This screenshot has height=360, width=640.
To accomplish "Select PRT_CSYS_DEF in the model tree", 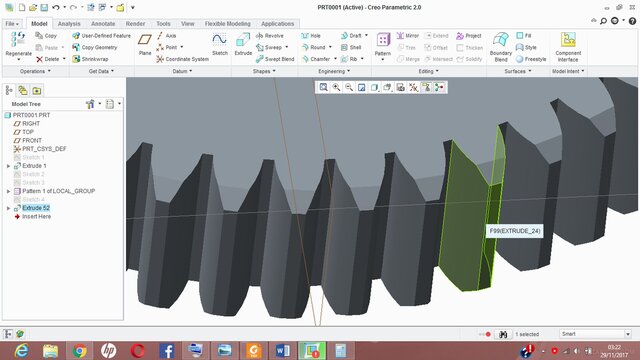I will (40, 149).
